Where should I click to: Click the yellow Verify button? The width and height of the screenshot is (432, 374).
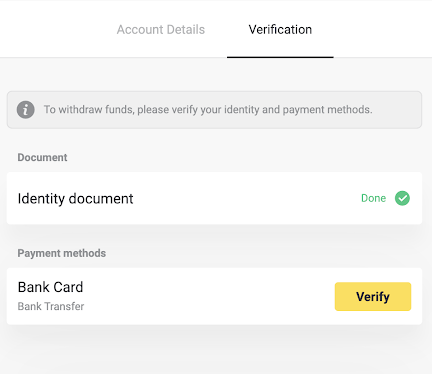coord(373,297)
